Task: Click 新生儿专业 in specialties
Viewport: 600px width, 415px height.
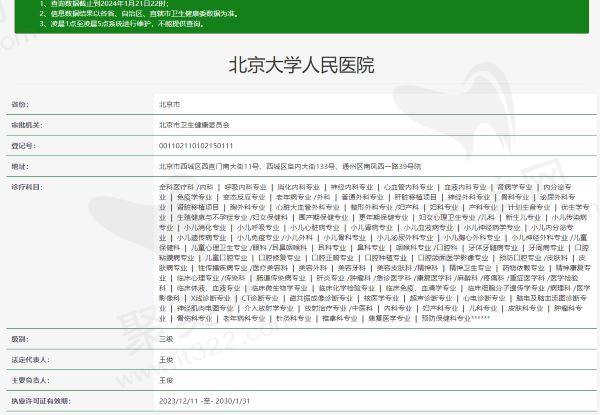Action: [x=523, y=217]
